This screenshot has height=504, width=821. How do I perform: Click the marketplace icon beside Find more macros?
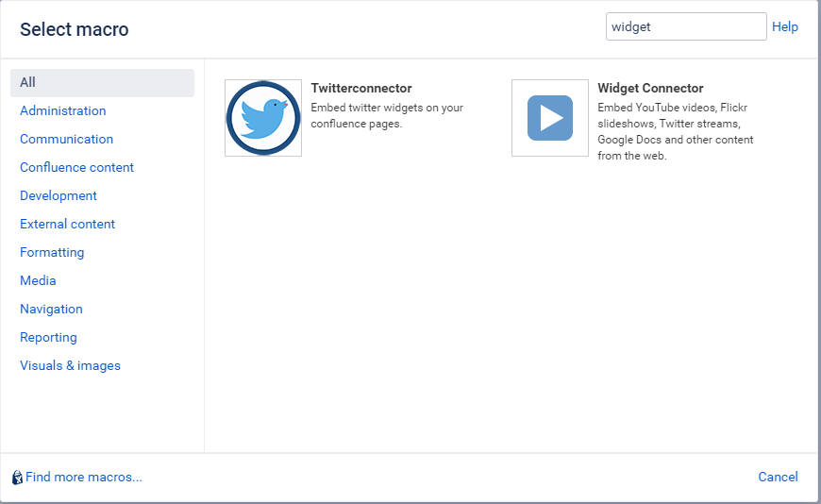coord(17,478)
